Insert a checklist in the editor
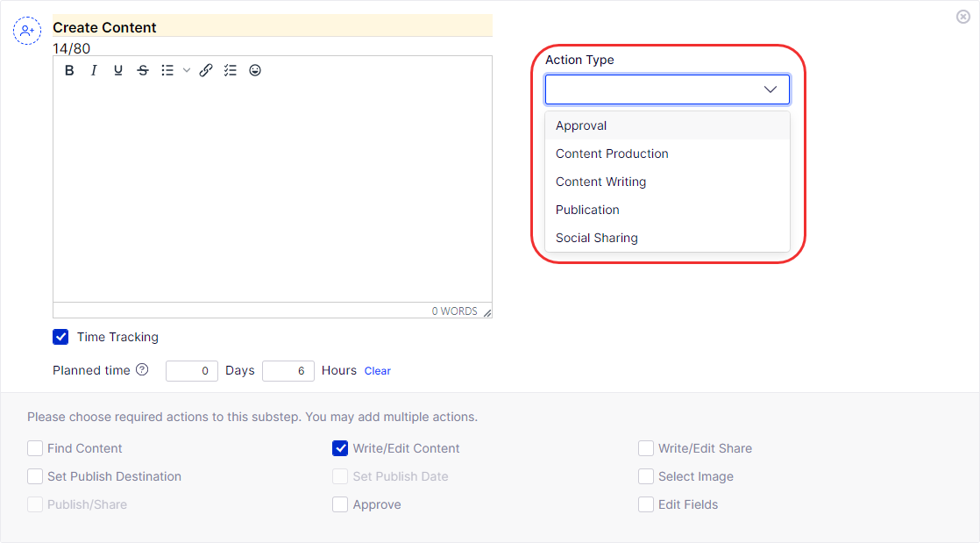The width and height of the screenshot is (980, 543). pos(231,71)
